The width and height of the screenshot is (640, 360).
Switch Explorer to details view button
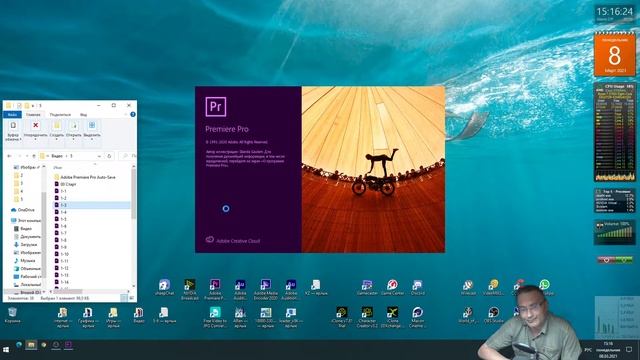[x=124, y=298]
